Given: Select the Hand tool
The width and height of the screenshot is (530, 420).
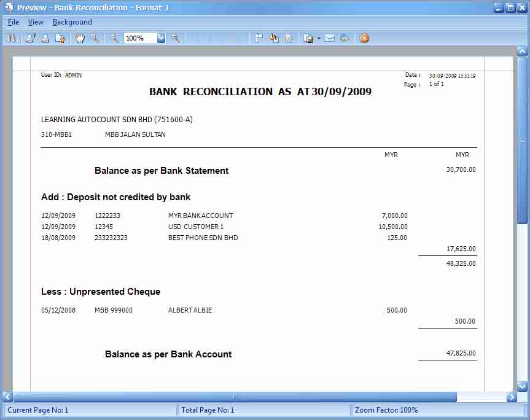Looking at the screenshot, I should 80,39.
